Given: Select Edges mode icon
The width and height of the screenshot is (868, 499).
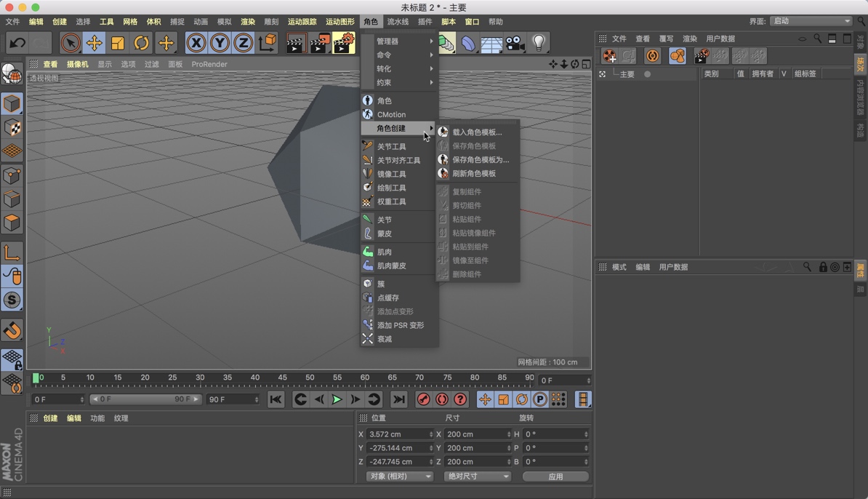Looking at the screenshot, I should (12, 199).
